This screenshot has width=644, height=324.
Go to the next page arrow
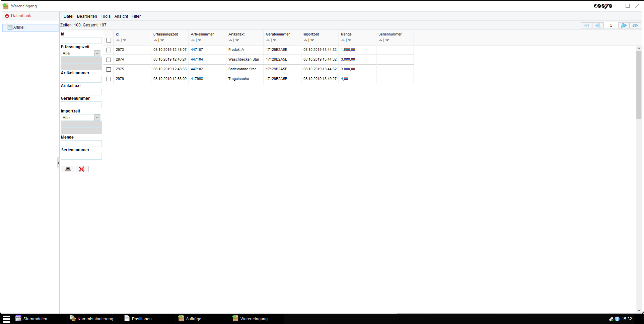tap(624, 25)
